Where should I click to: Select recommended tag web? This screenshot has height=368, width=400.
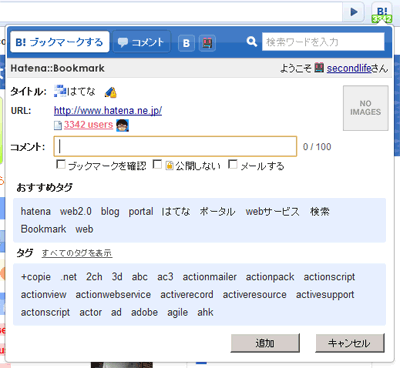[84, 229]
